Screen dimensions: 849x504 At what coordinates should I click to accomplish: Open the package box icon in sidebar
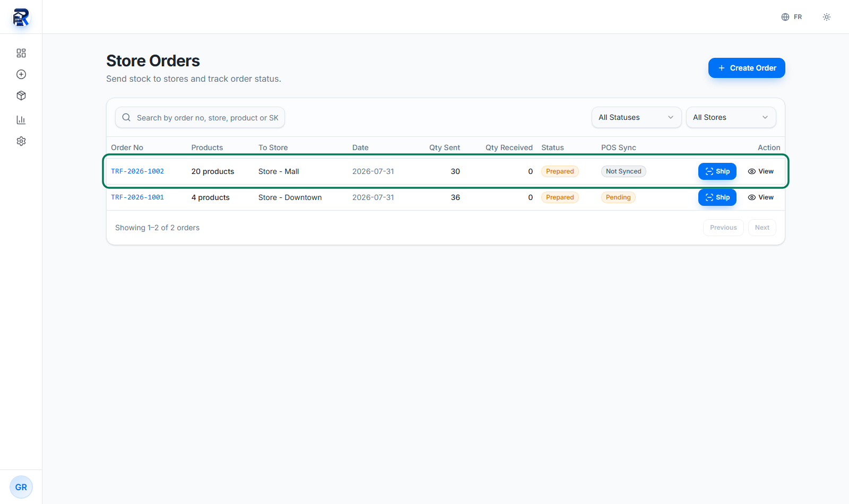click(x=21, y=95)
